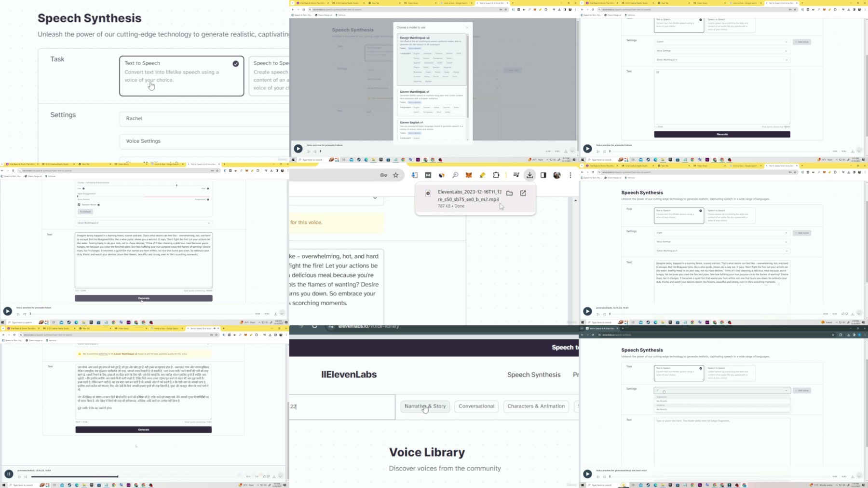This screenshot has width=868, height=488.
Task: Click the orange-and-navy swirl extension icon
Action: point(441,175)
